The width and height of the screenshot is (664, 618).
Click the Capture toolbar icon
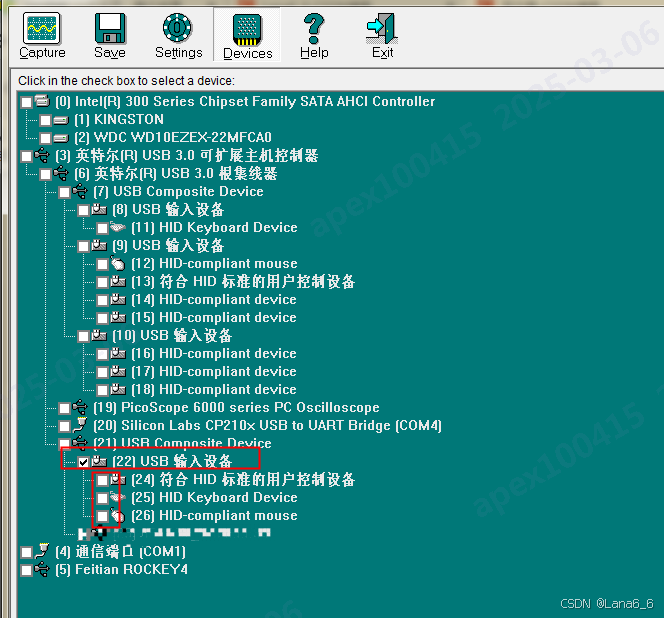click(42, 28)
